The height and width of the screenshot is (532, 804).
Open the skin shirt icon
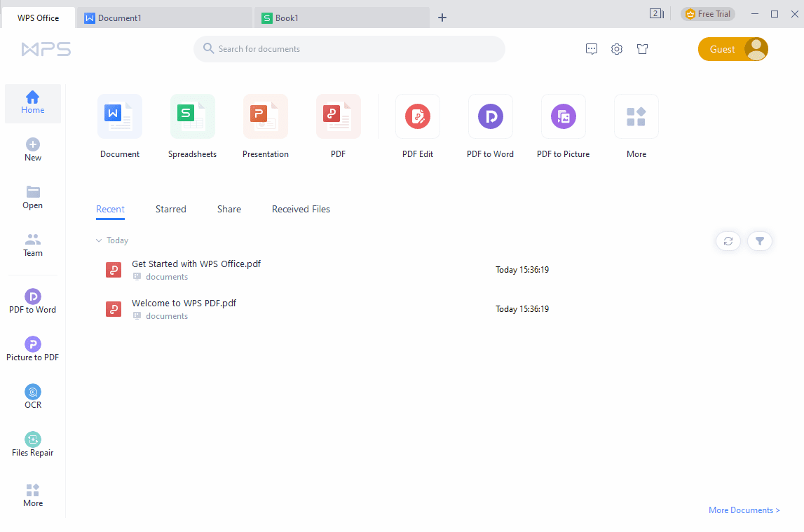pyautogui.click(x=643, y=49)
